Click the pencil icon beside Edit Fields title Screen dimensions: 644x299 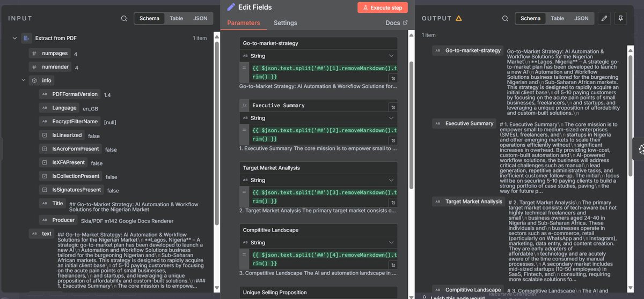(x=231, y=7)
